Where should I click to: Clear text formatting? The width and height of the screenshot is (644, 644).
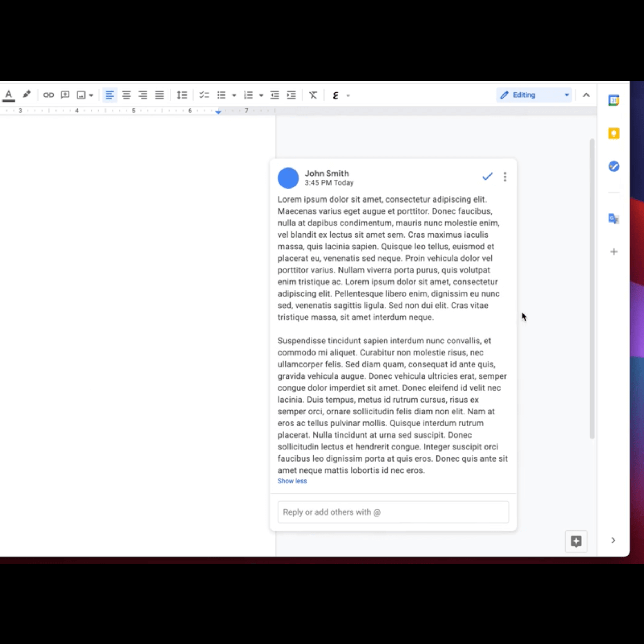click(x=313, y=95)
